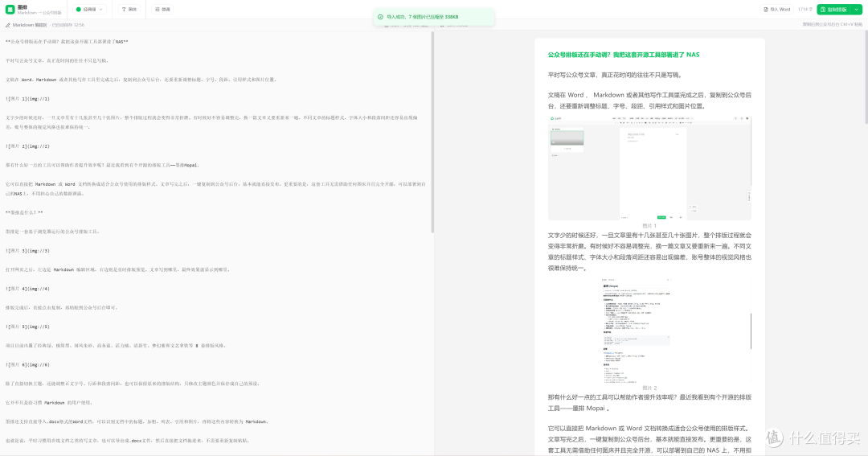The height and width of the screenshot is (456, 868).
Task: Click the editor line ![图片 5](img://5)
Action: 27,327
